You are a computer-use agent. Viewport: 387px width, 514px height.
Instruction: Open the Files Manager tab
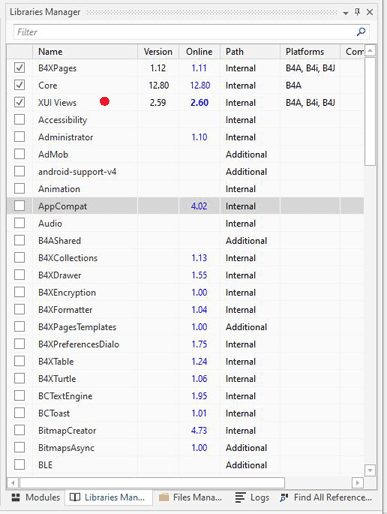190,497
